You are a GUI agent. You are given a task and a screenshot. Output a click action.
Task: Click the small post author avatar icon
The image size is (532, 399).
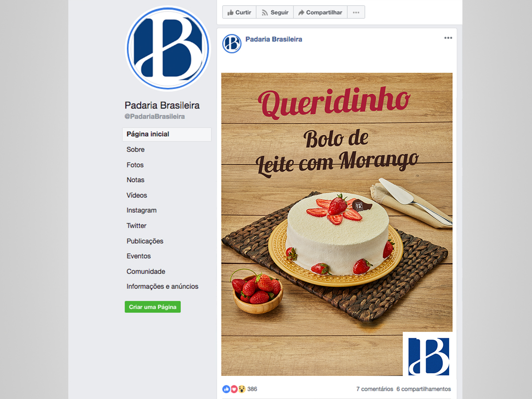[232, 43]
